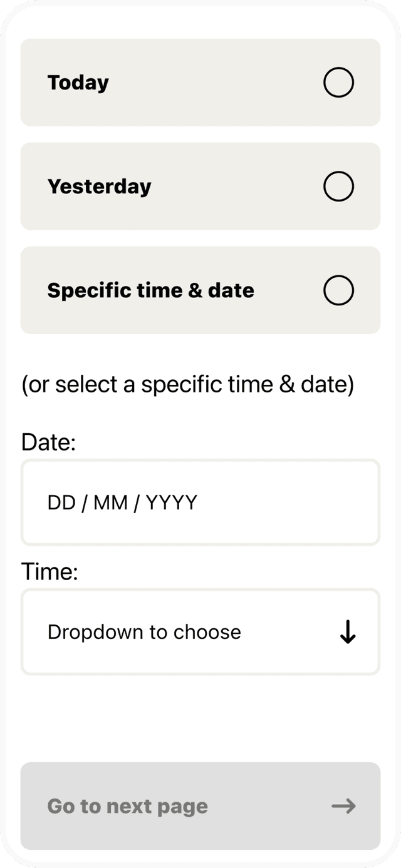This screenshot has width=401, height=868.
Task: Click the "Specific time & date" bold label
Action: pos(151,290)
